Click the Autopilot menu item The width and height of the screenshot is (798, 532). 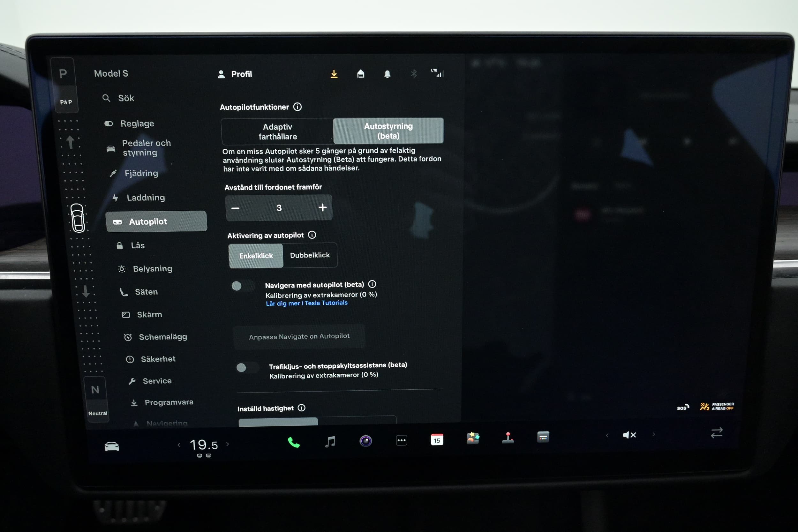click(147, 221)
